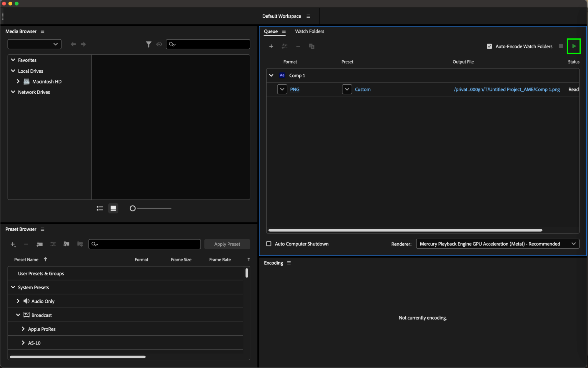Export presets icon in Preset Browser
588x368 pixels.
pos(80,244)
